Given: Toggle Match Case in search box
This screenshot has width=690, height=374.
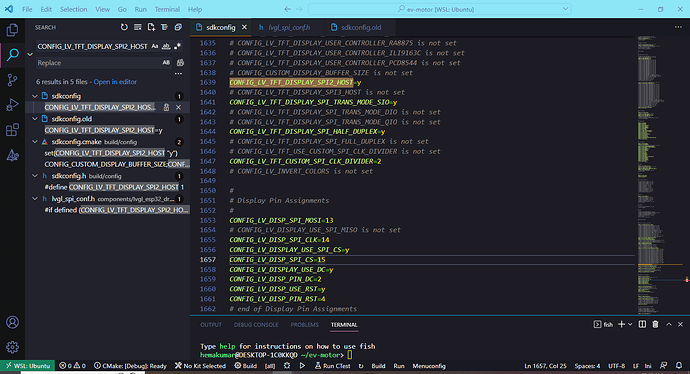Looking at the screenshot, I should 154,46.
